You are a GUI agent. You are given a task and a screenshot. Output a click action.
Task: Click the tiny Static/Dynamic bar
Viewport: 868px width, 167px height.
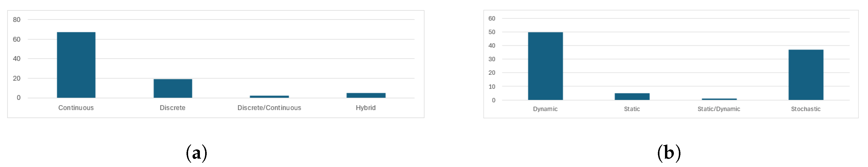(x=719, y=99)
